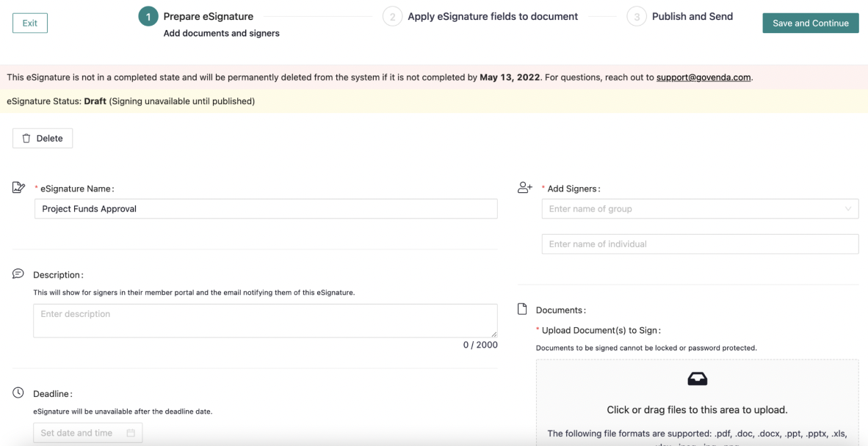Open the Set date and time picker
Screen dimensions: 868x446
pos(88,433)
